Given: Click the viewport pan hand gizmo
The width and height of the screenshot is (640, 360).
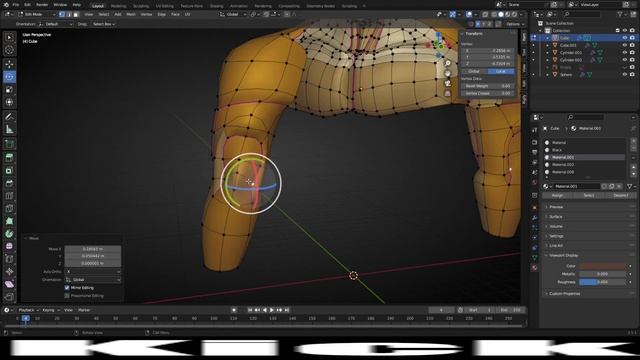Looking at the screenshot, I should (448, 73).
